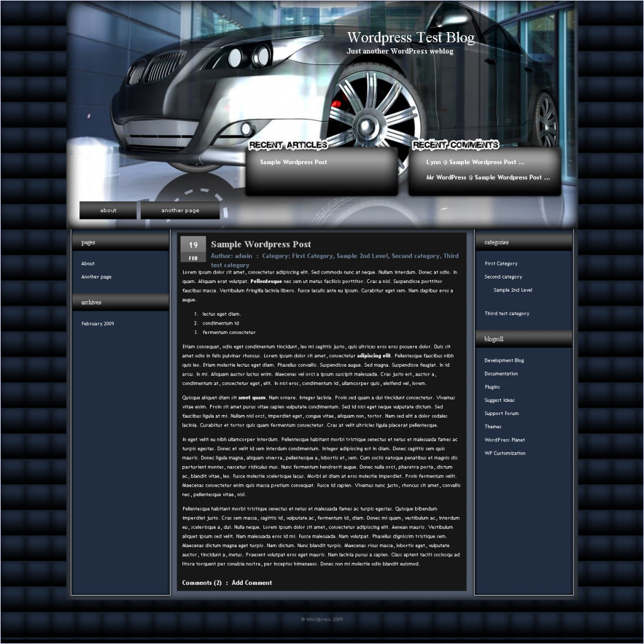Click the "19 FEB" post date box
The width and height of the screenshot is (644, 644).
[x=192, y=250]
